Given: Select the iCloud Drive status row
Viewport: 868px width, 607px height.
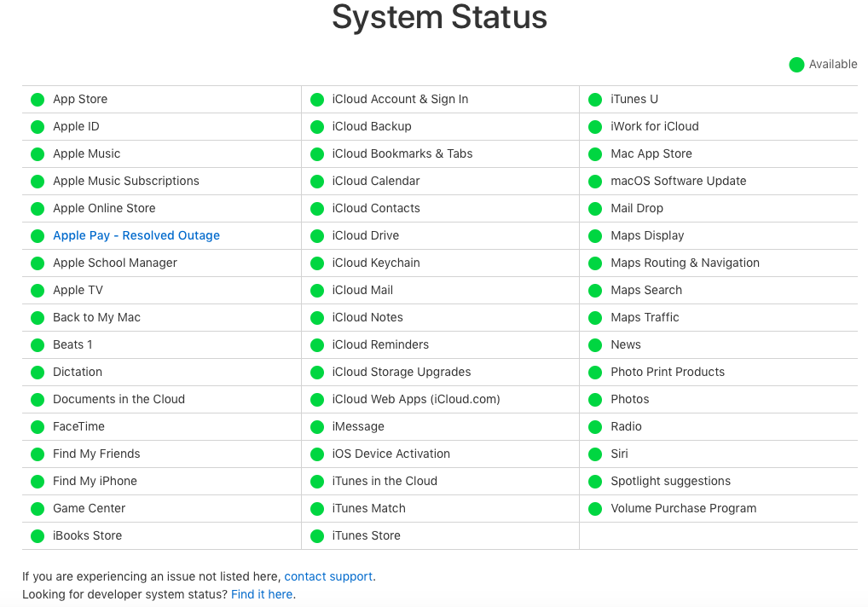Looking at the screenshot, I should pos(440,235).
